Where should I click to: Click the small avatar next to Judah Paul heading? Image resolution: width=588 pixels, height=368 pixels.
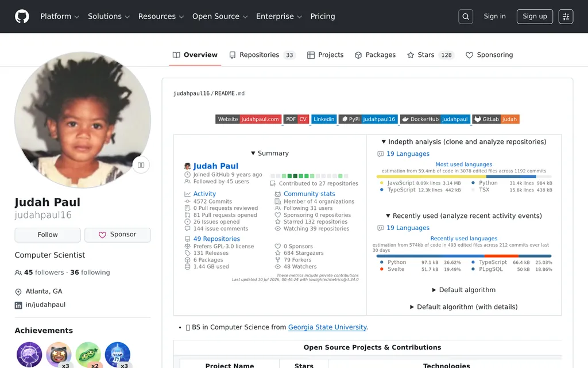188,166
